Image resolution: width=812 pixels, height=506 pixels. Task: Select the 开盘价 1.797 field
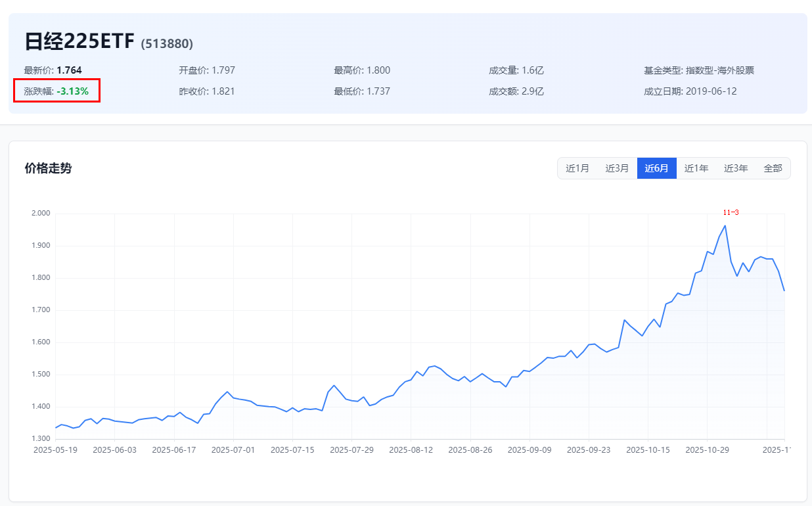(x=207, y=70)
